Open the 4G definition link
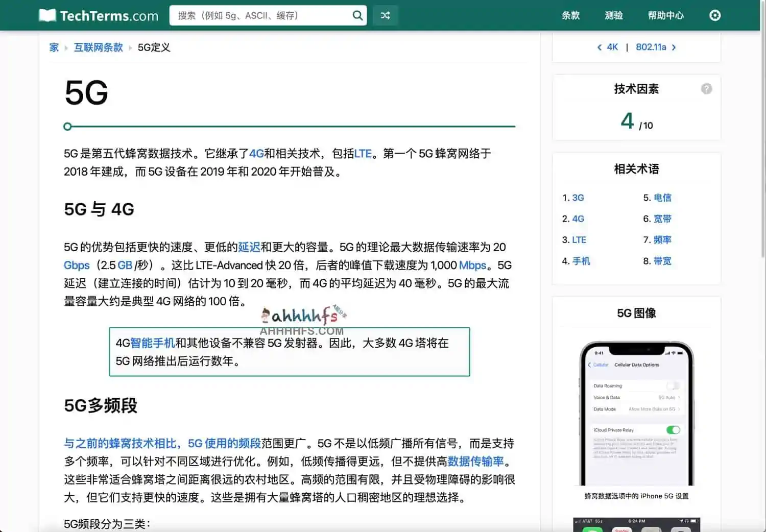The height and width of the screenshot is (532, 766). pyautogui.click(x=257, y=154)
